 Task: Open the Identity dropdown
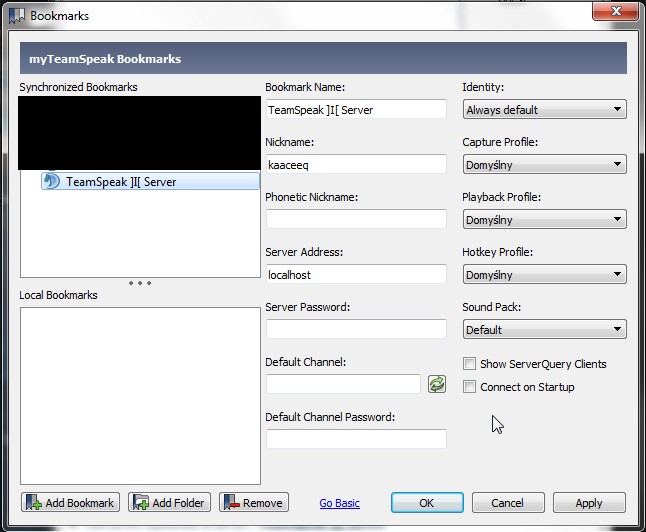point(545,110)
